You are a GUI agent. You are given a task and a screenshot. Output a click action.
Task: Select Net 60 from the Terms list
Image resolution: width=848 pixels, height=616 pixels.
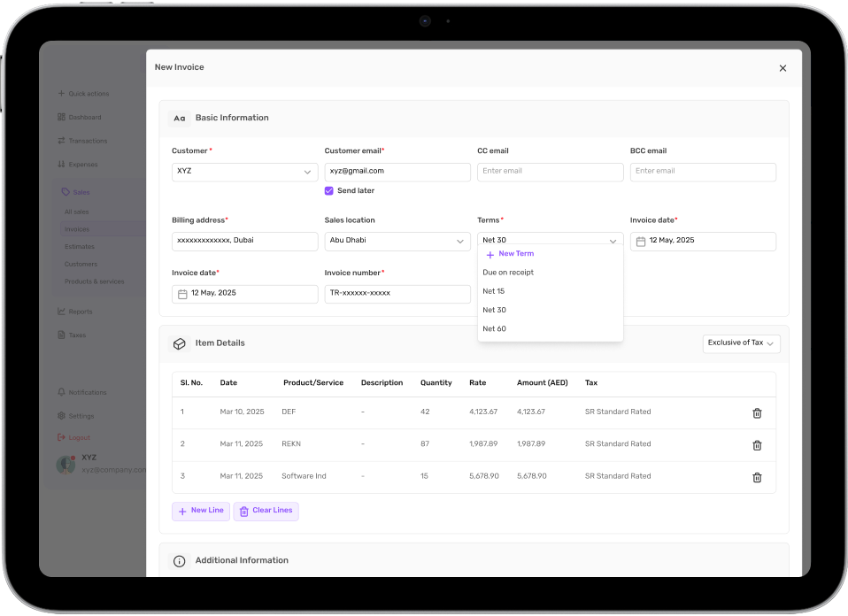[x=494, y=328]
